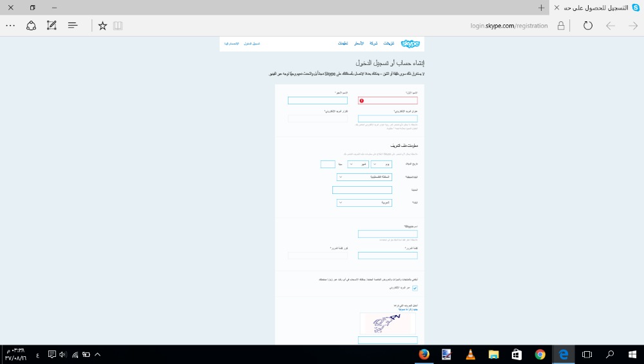Screen dimensions: 644x364
Task: Click the volume speaker tray icon
Action: point(63,354)
